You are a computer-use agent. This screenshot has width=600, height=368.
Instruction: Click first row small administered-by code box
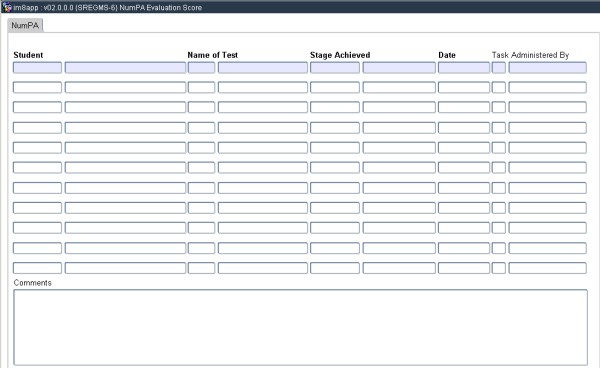pyautogui.click(x=499, y=68)
